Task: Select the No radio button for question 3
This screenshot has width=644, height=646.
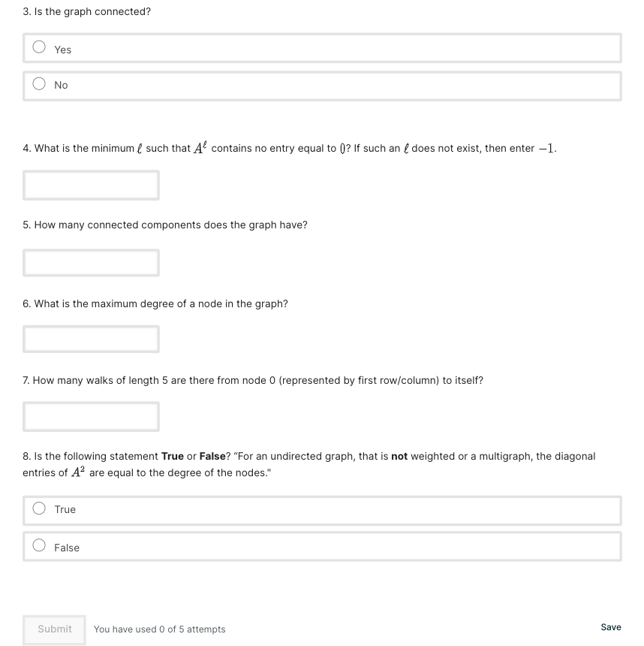Action: point(39,83)
